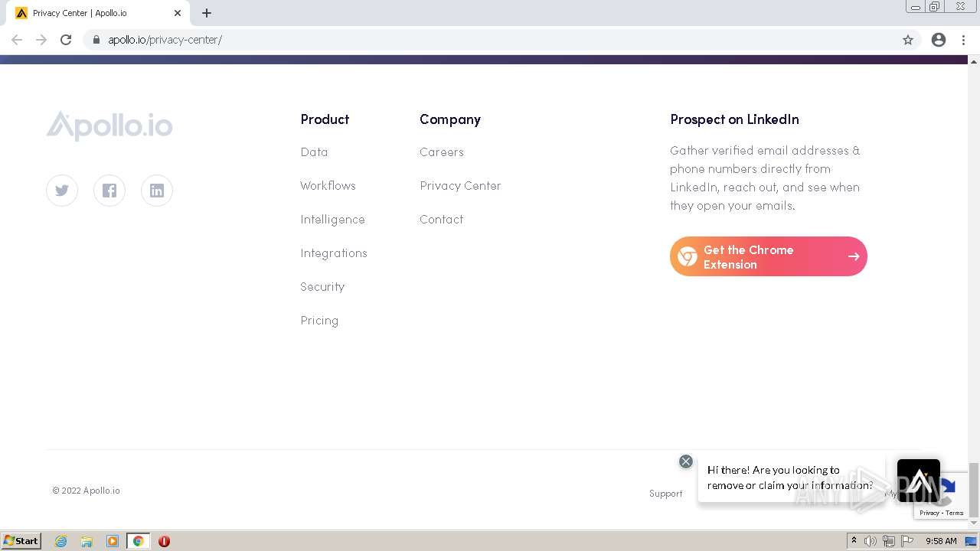Switch to Chrome taskbar button
Image resolution: width=980 pixels, height=551 pixels.
[138, 541]
